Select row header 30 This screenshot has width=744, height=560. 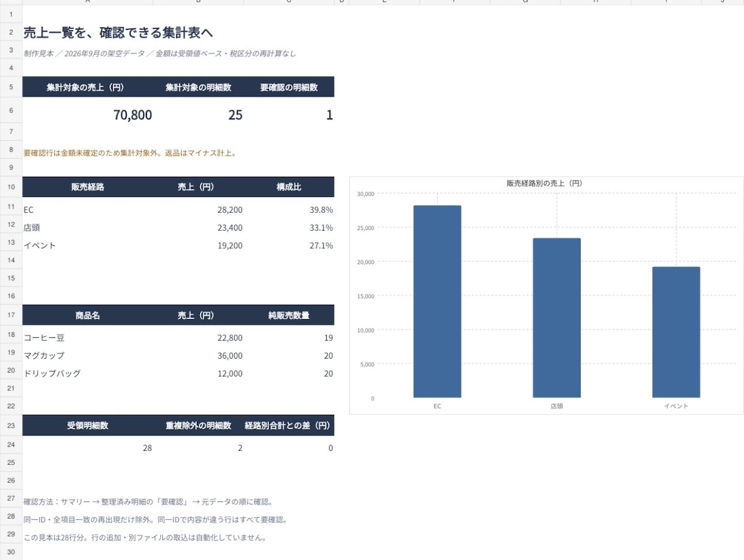11,552
